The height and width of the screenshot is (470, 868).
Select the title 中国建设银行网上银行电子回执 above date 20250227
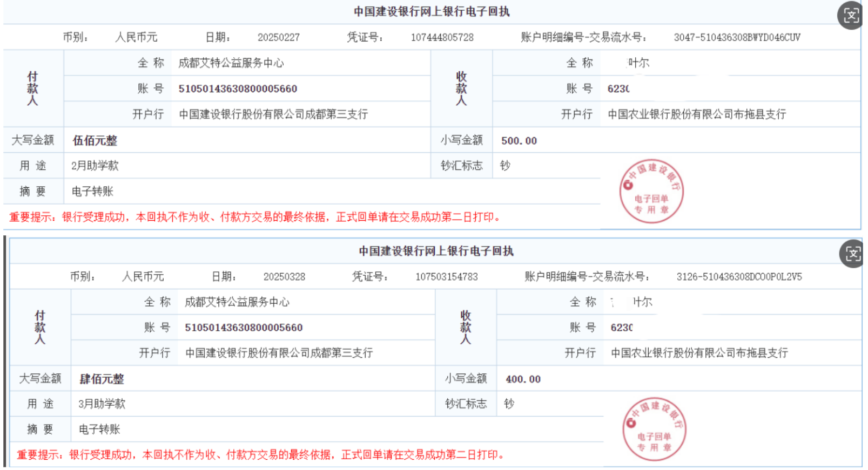pyautogui.click(x=432, y=11)
